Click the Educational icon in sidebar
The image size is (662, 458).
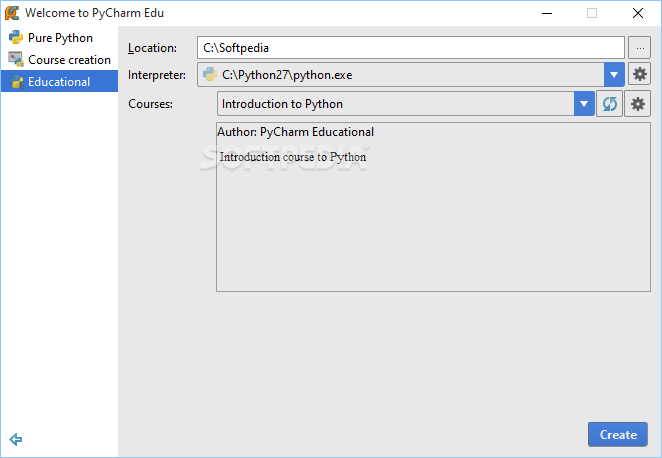point(16,81)
